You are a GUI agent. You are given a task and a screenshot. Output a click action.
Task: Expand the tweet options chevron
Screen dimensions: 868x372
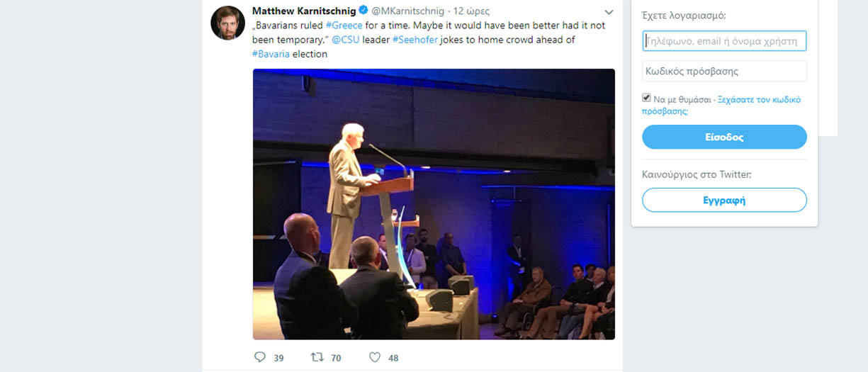click(x=609, y=12)
